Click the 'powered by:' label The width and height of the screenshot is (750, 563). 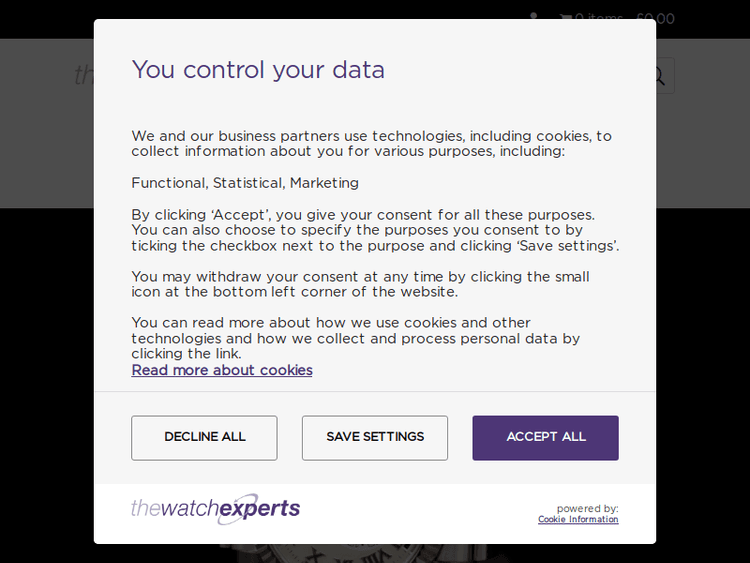[587, 508]
